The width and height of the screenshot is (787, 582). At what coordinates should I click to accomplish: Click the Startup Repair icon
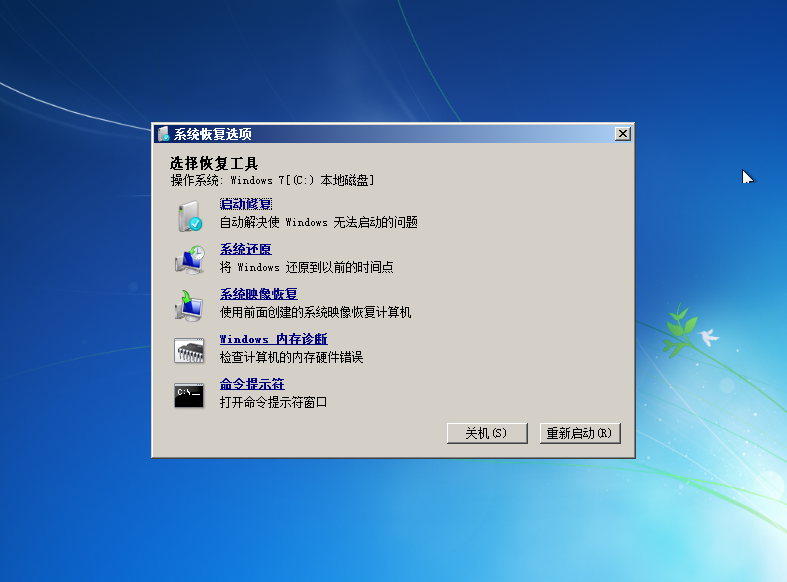pos(189,215)
